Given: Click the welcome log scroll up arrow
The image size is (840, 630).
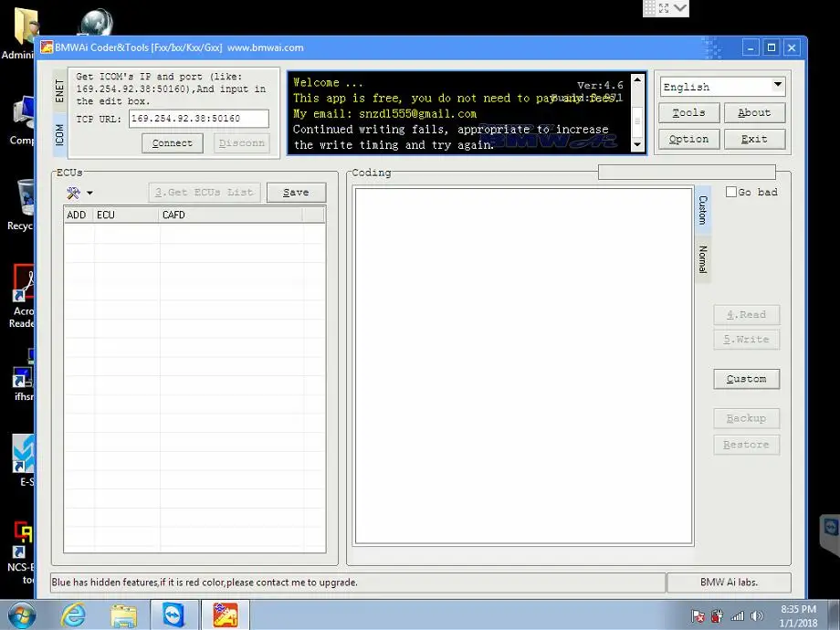Looking at the screenshot, I should (637, 79).
